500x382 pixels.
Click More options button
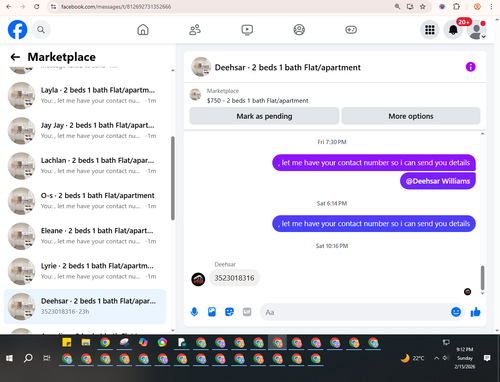pos(411,116)
